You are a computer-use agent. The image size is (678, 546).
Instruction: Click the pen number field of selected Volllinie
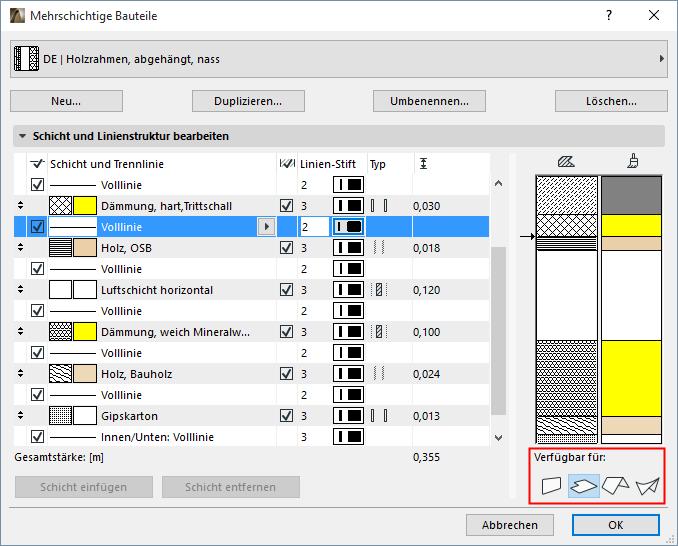click(314, 227)
